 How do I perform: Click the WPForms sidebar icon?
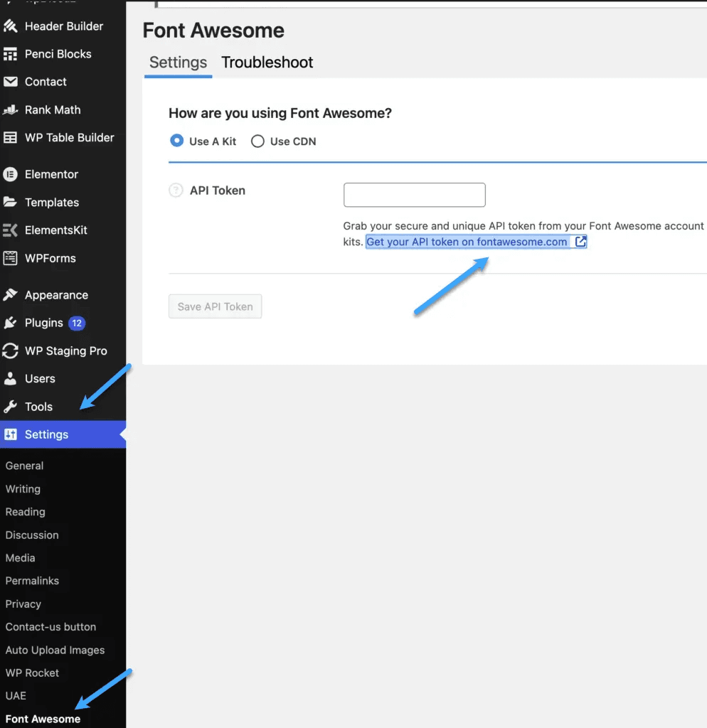click(x=10, y=258)
